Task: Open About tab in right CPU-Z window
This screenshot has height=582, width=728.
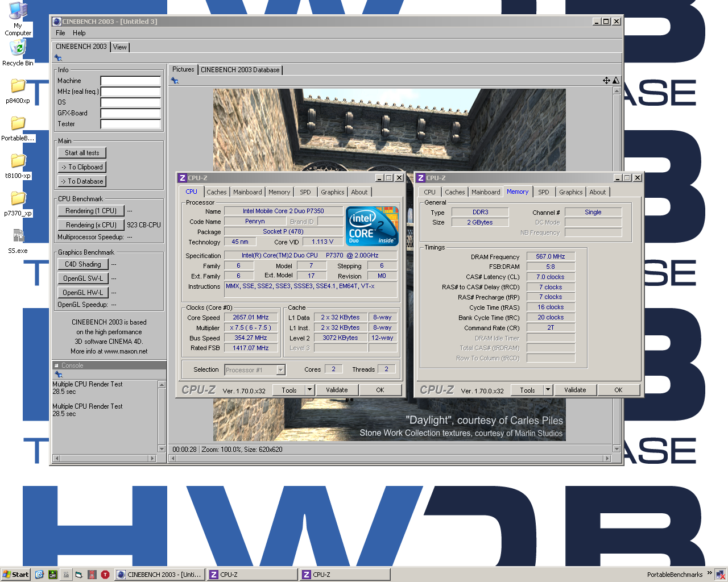Action: coord(598,192)
